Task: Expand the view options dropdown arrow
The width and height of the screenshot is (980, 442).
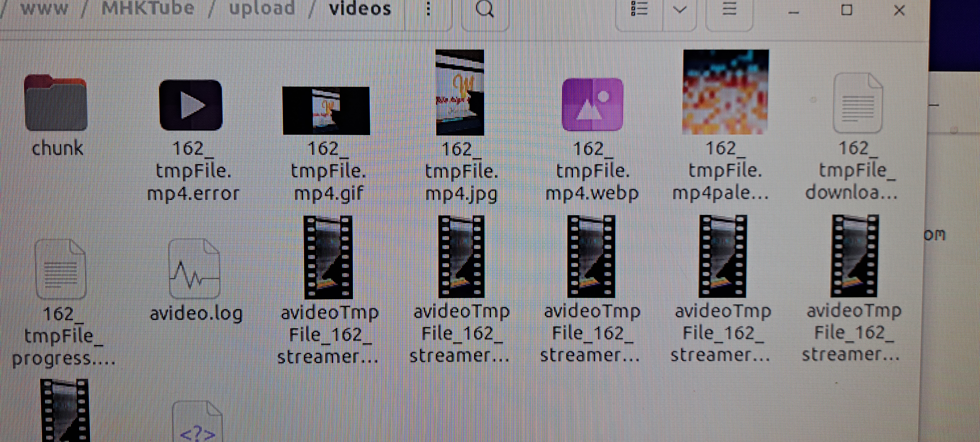Action: pos(680,9)
